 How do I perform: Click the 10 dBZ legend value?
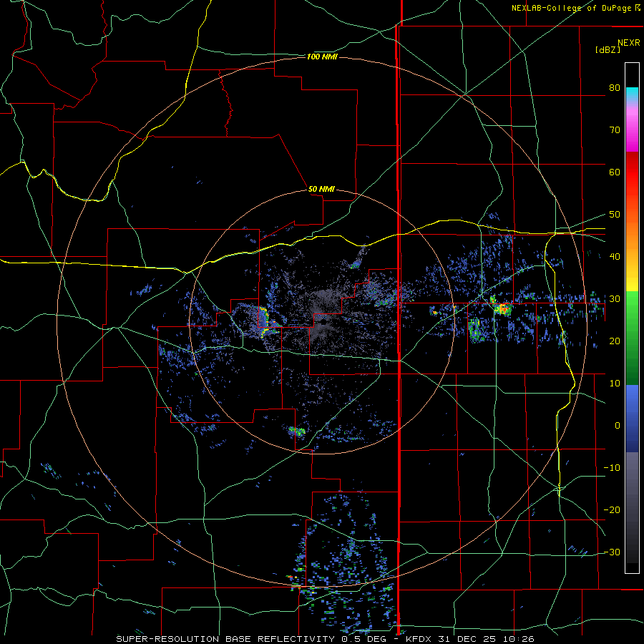pos(615,384)
